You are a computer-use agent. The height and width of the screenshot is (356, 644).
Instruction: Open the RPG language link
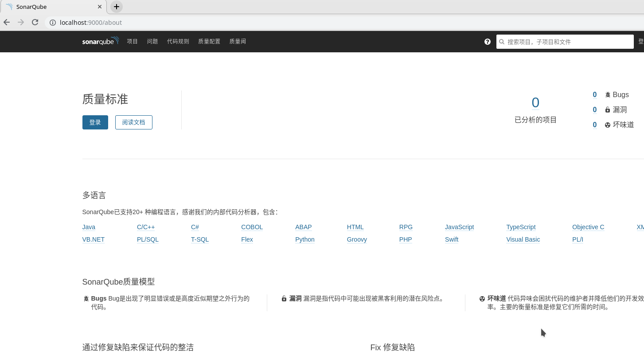[x=406, y=227]
